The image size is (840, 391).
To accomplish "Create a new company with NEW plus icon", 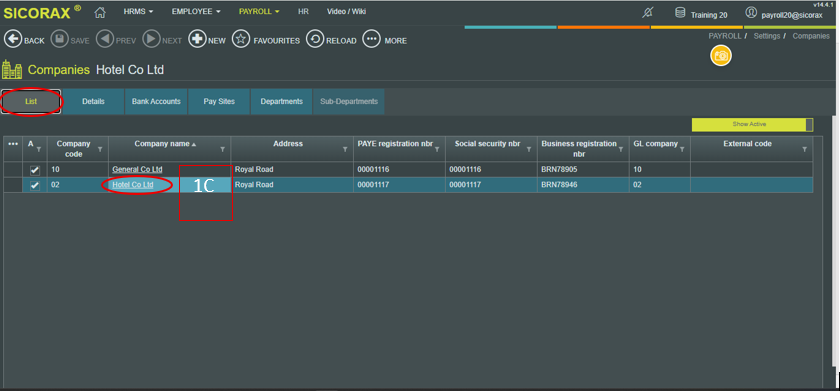I will (x=197, y=40).
